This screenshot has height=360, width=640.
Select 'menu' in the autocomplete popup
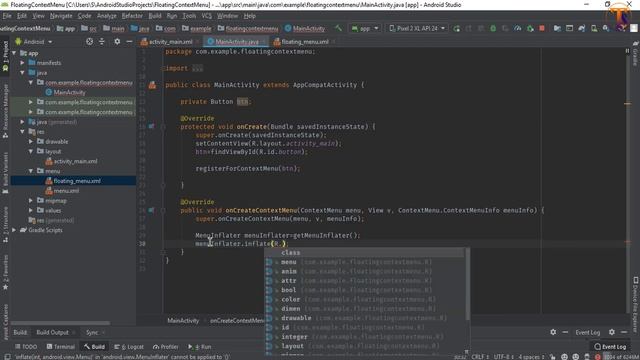(365, 262)
